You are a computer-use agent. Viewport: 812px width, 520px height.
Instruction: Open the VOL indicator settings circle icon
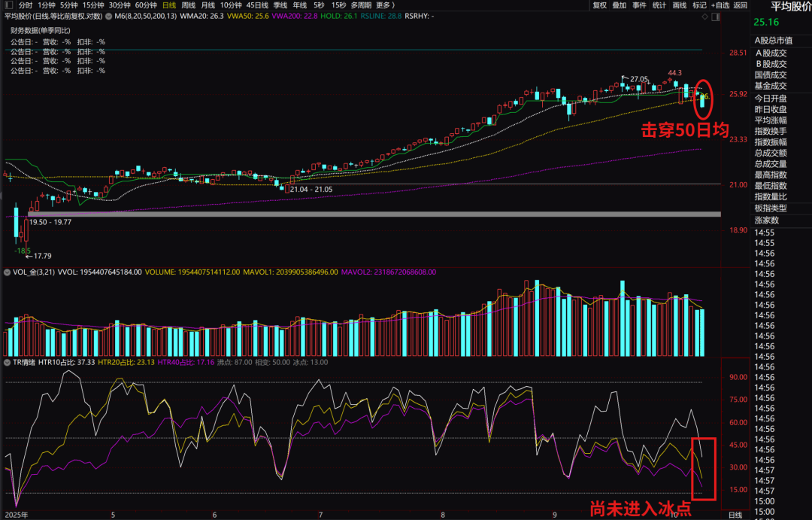(x=8, y=272)
